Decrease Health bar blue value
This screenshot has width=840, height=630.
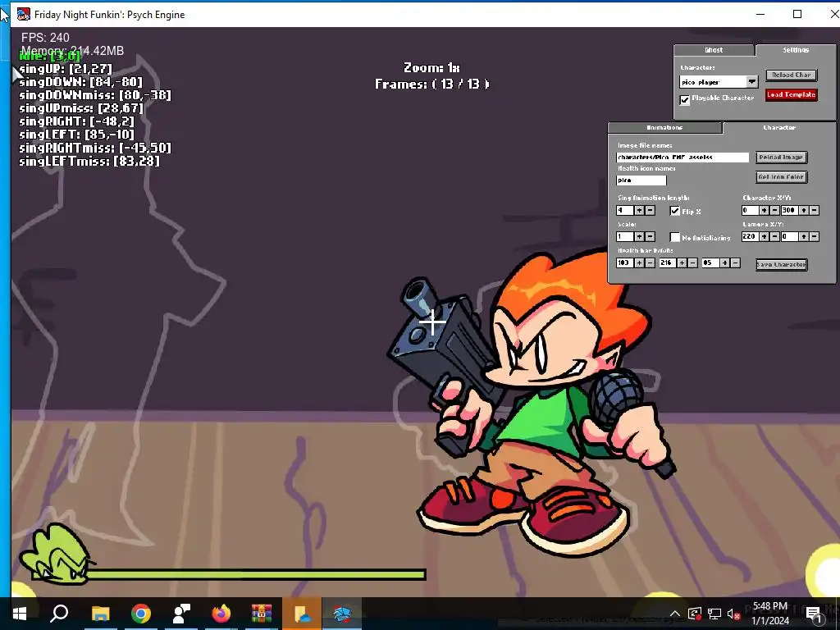(735, 262)
